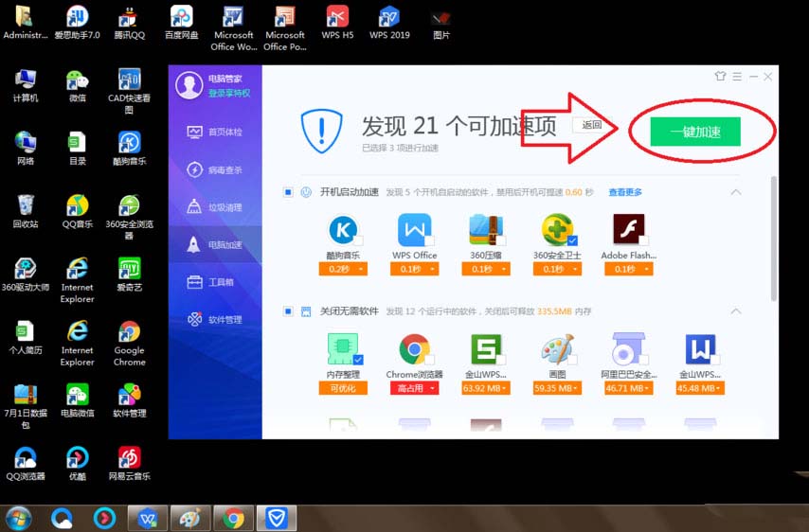Select the 360安全浏览器 desktop icon
This screenshot has height=532, width=809.
click(x=129, y=217)
